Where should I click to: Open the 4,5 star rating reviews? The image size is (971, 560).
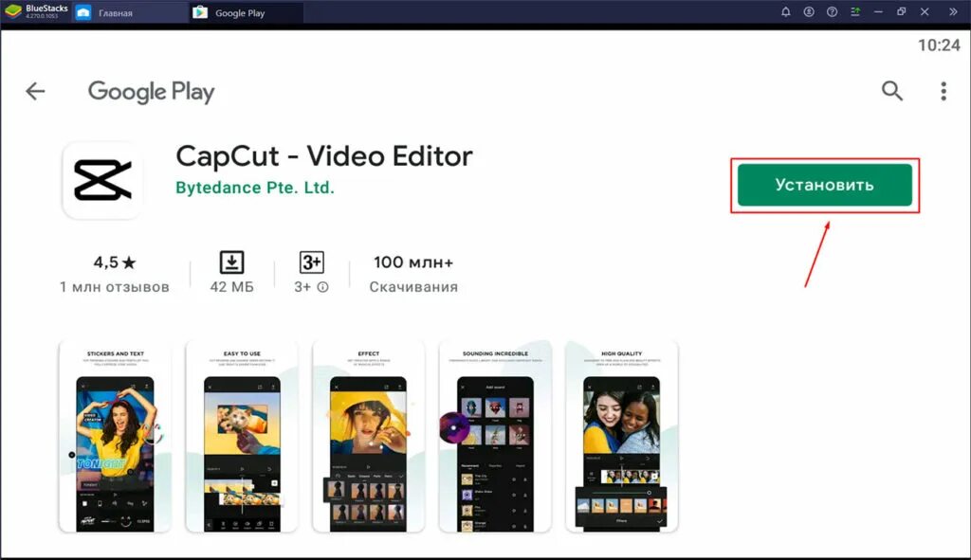coord(115,262)
